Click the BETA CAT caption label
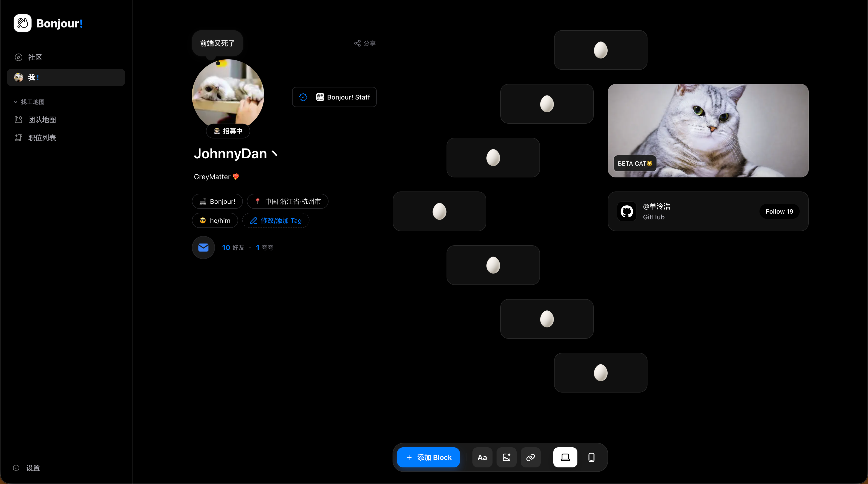 (635, 163)
